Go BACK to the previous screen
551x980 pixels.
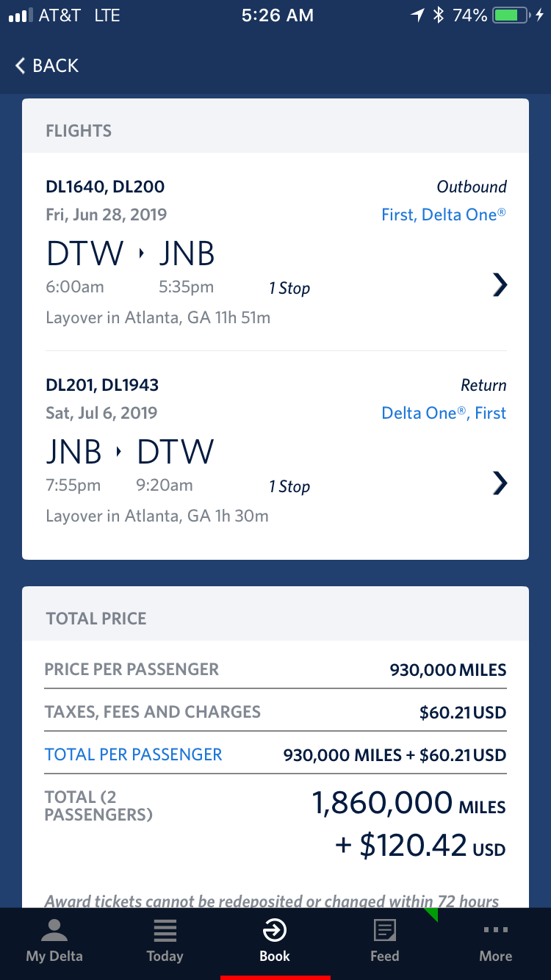click(47, 65)
